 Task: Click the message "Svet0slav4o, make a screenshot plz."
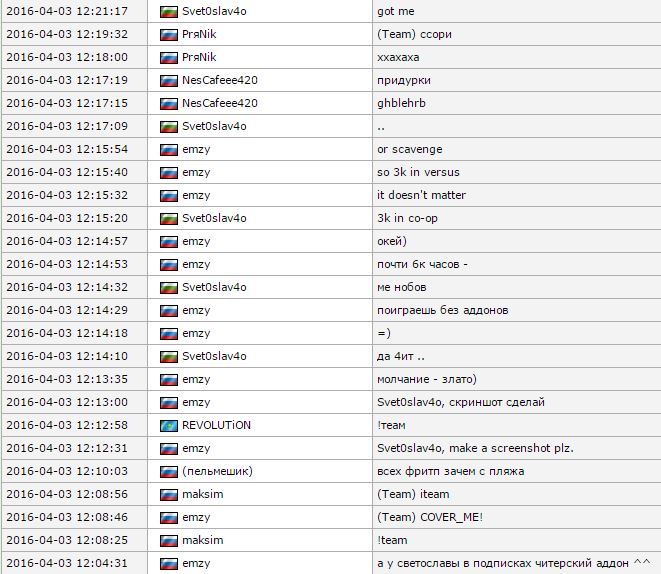(x=474, y=448)
